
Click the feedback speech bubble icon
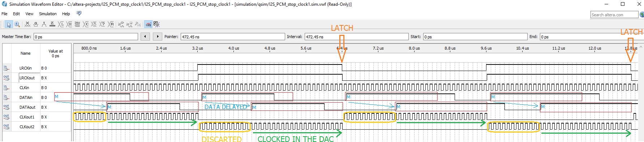79,13
